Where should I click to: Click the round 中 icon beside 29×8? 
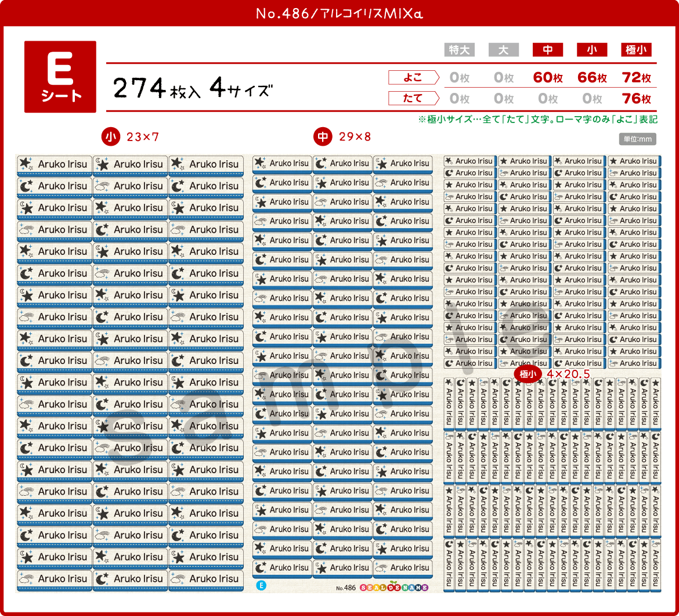pyautogui.click(x=323, y=137)
